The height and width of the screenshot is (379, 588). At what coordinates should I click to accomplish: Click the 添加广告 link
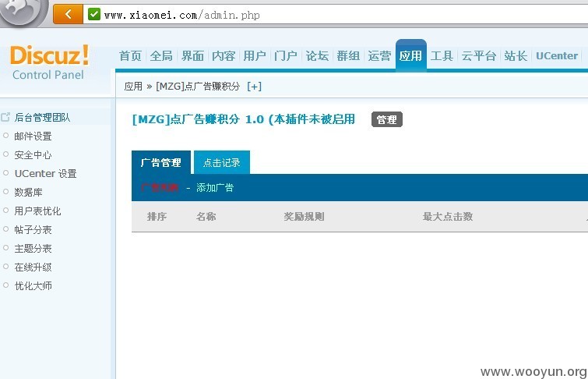tap(215, 187)
